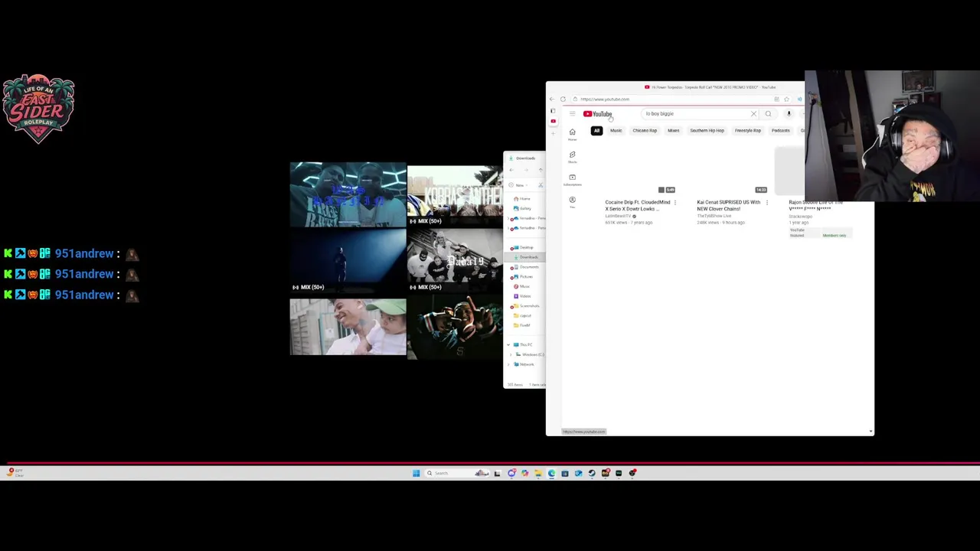
Task: Click Members only badge
Action: coord(834,236)
